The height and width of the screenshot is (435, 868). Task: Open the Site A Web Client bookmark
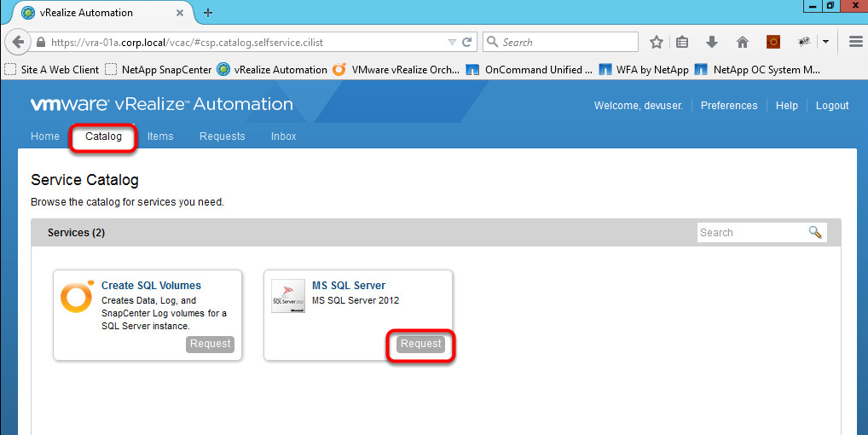point(51,70)
